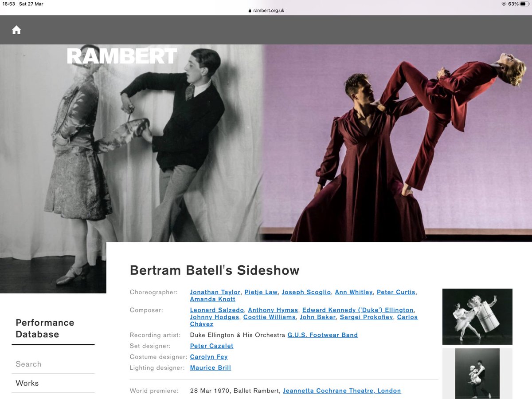Open the Pietje Law link

pyautogui.click(x=261, y=292)
